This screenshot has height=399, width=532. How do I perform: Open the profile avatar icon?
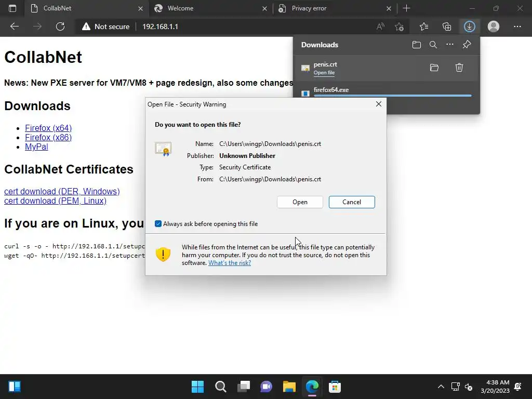[x=494, y=26]
